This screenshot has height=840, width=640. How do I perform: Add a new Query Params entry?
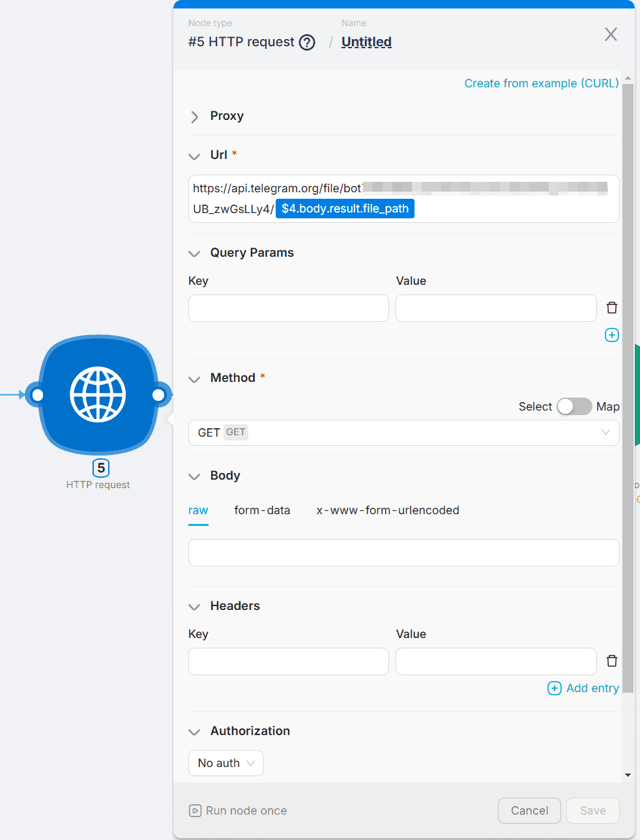[611, 335]
